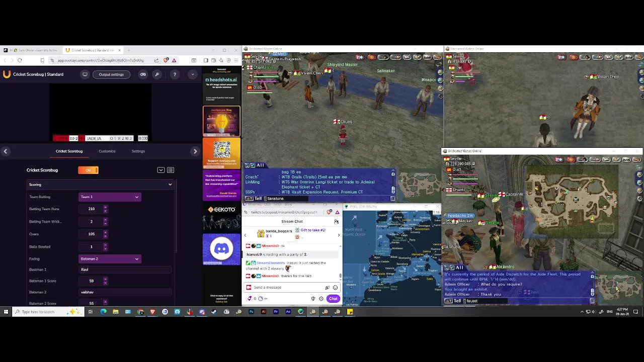Show previous gift leaderboard entry arrow
Viewport: 644px width, 362px height.
245,235
